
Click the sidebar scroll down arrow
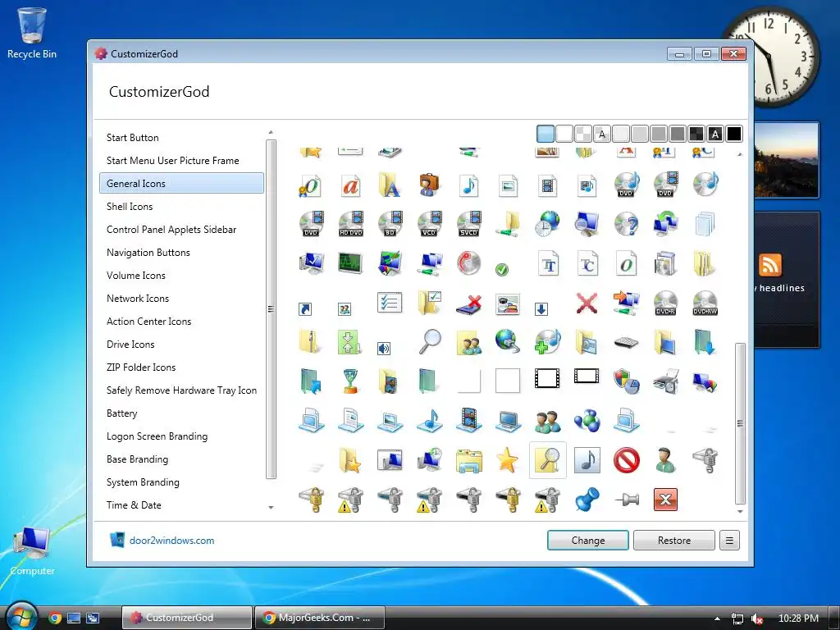pyautogui.click(x=271, y=507)
